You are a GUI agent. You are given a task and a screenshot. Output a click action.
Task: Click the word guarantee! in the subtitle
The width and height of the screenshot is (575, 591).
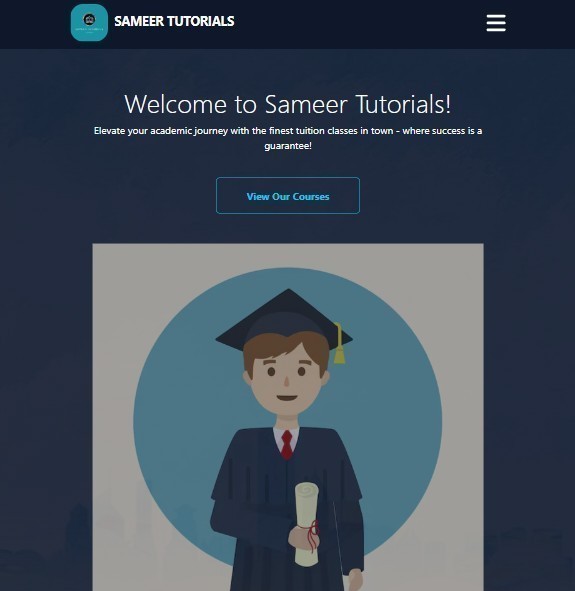click(288, 146)
